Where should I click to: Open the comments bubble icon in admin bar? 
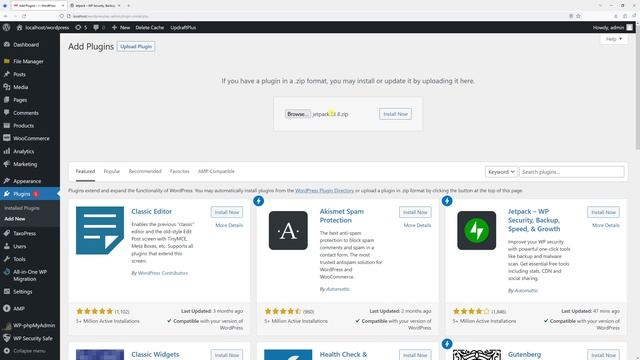tap(96, 27)
